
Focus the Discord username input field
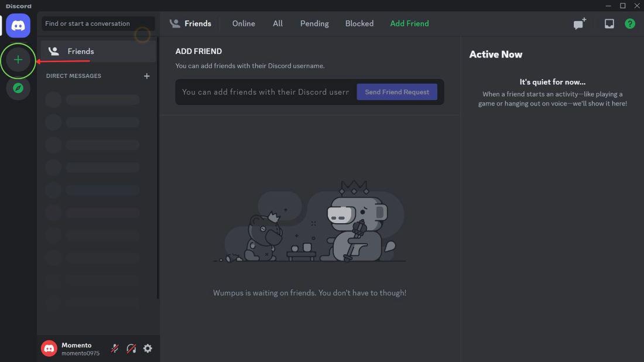(265, 92)
